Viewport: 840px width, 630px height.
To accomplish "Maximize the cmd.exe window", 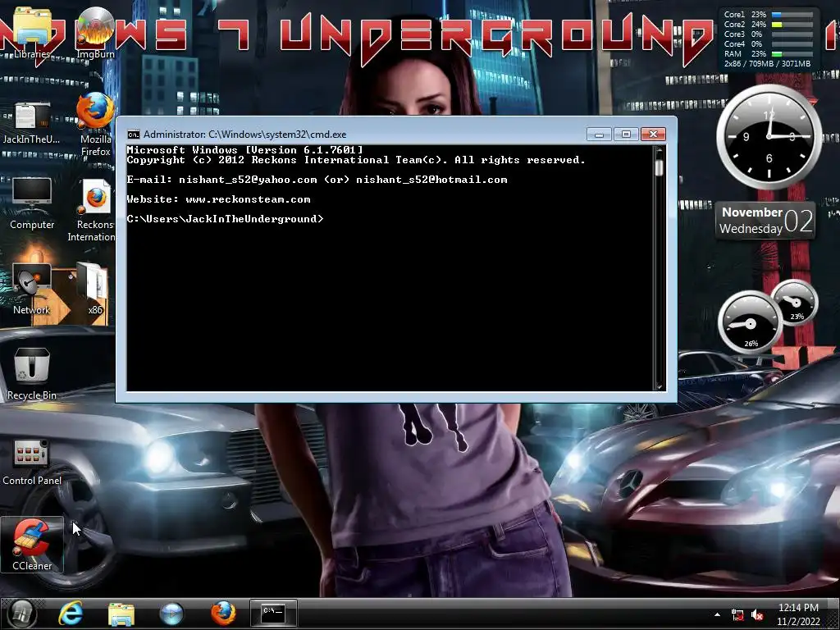I will pos(626,134).
